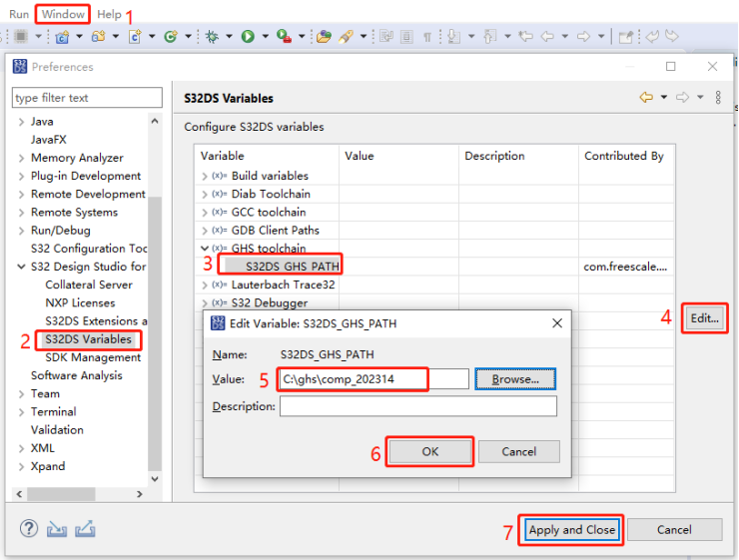Click the Debug bug toolbar icon

click(x=212, y=37)
